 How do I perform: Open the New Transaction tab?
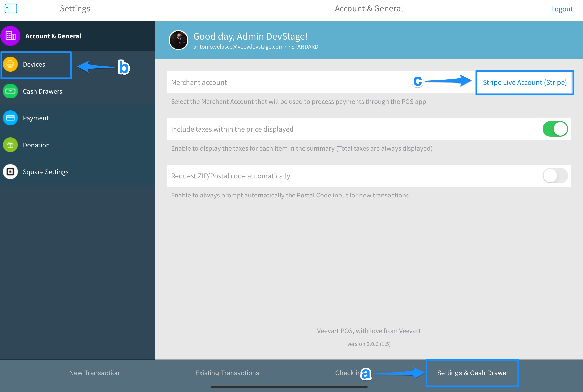(x=94, y=373)
